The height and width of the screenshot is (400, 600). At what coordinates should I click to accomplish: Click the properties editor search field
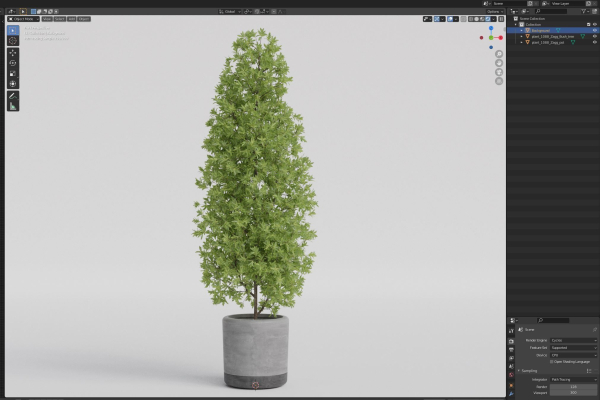click(x=553, y=320)
